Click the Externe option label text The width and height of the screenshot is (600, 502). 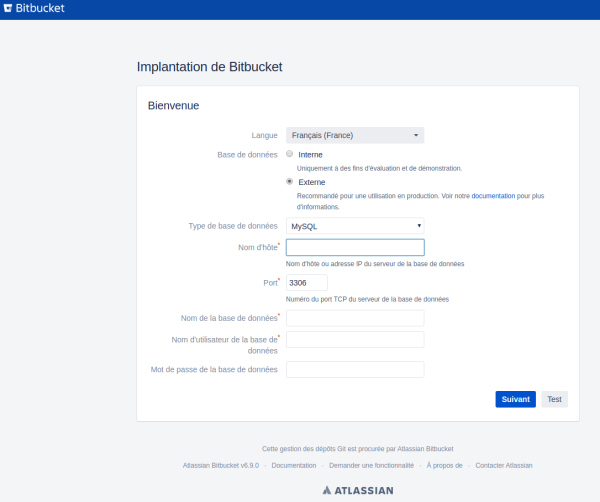pos(311,182)
